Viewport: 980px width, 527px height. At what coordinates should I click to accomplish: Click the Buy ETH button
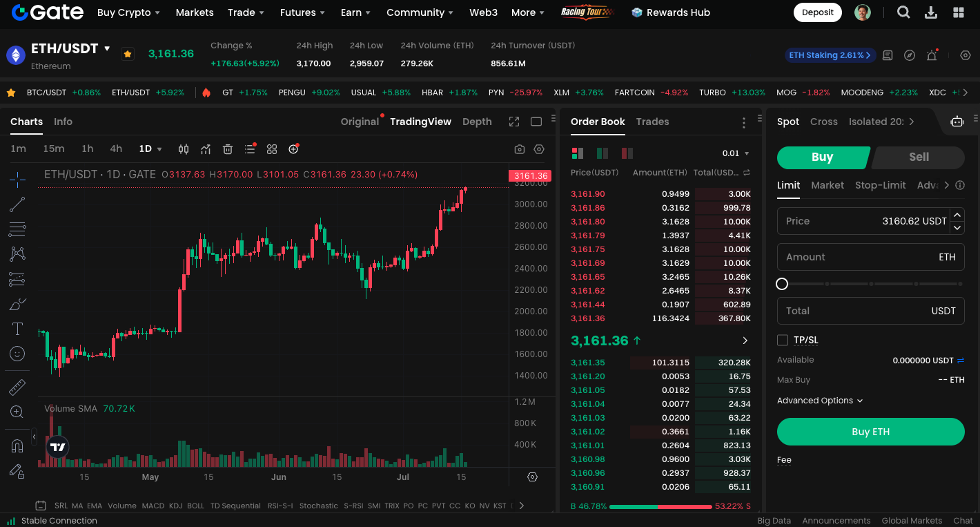(870, 432)
